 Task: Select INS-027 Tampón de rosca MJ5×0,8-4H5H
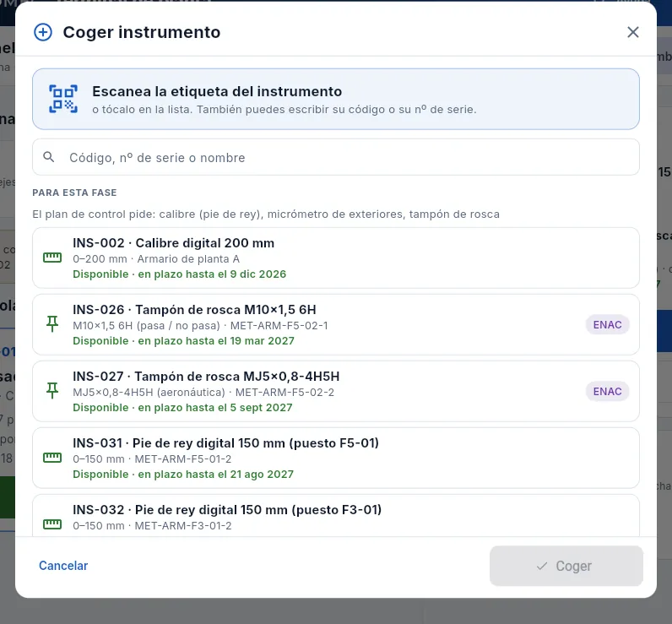(x=336, y=391)
